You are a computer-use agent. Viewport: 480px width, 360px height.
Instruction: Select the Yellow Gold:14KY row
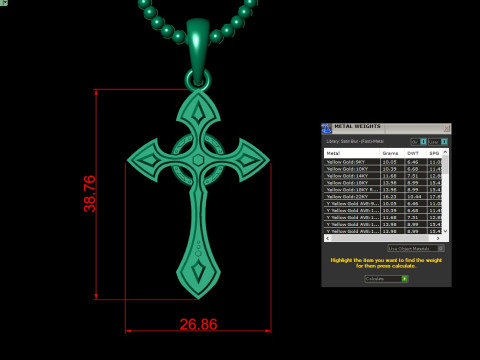pos(383,176)
